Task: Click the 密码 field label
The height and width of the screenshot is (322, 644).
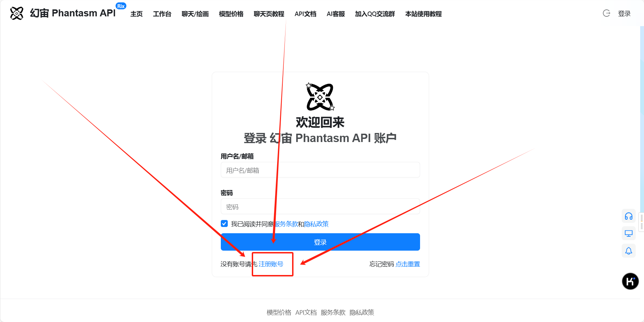Action: 227,193
